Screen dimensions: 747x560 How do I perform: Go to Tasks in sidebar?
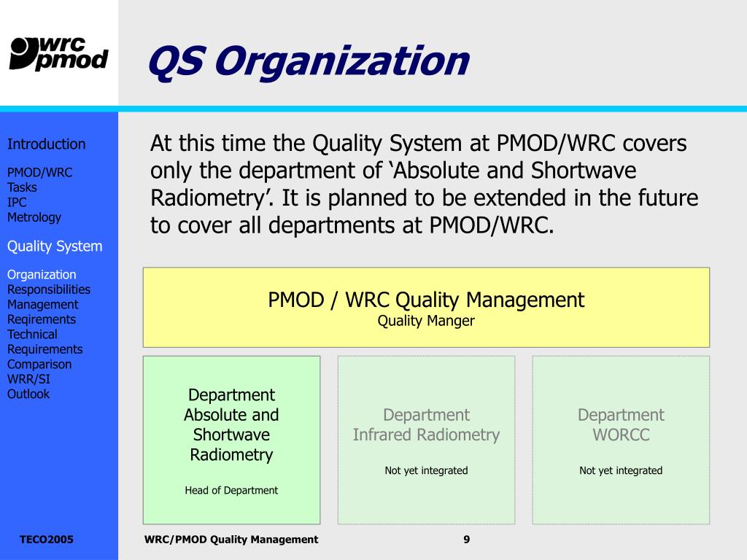(x=22, y=187)
